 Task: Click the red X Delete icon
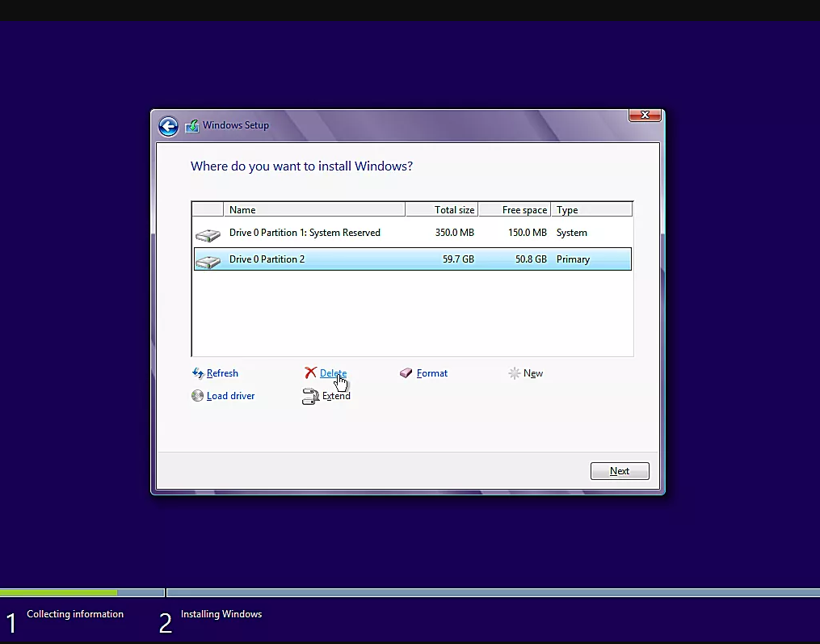311,373
